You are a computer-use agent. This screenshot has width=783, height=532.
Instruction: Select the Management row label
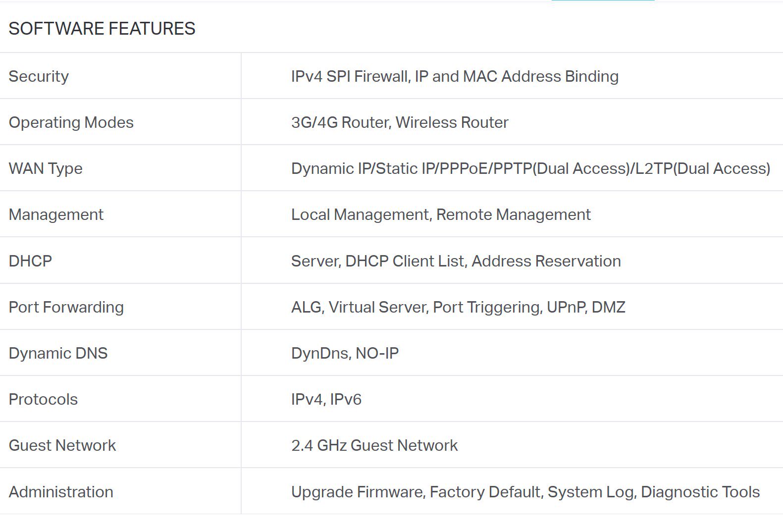click(x=56, y=214)
